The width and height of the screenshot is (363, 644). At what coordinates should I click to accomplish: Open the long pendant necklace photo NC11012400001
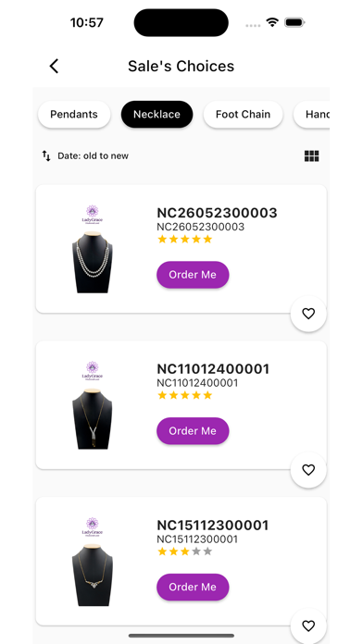[x=92, y=405]
